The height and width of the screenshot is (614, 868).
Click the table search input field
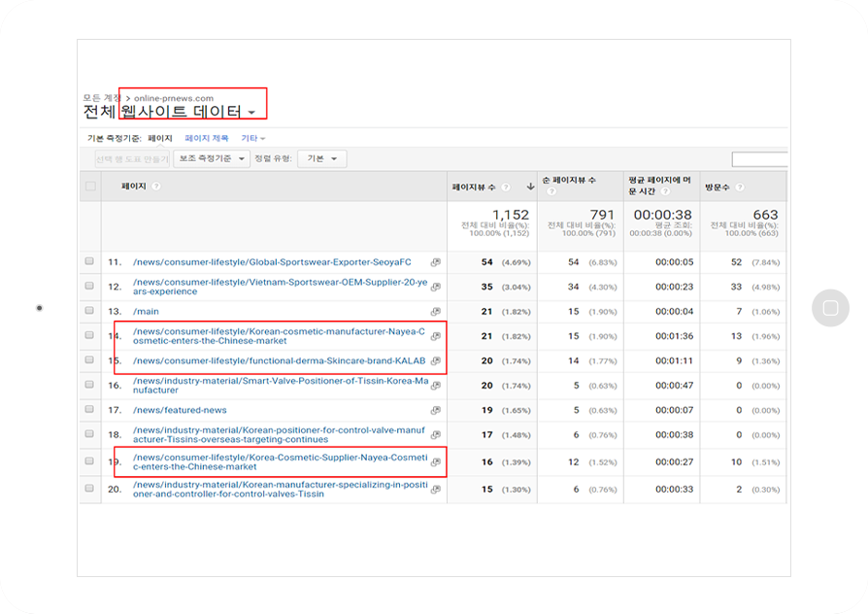click(x=759, y=159)
